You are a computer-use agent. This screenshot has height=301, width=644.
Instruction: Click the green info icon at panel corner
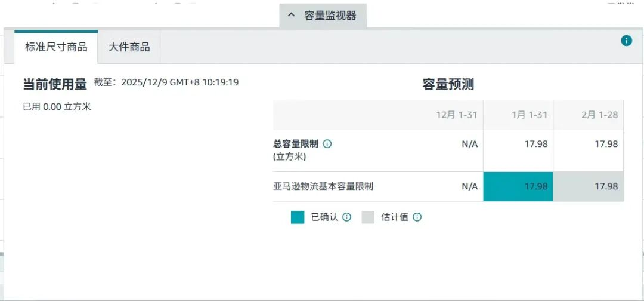pyautogui.click(x=626, y=41)
